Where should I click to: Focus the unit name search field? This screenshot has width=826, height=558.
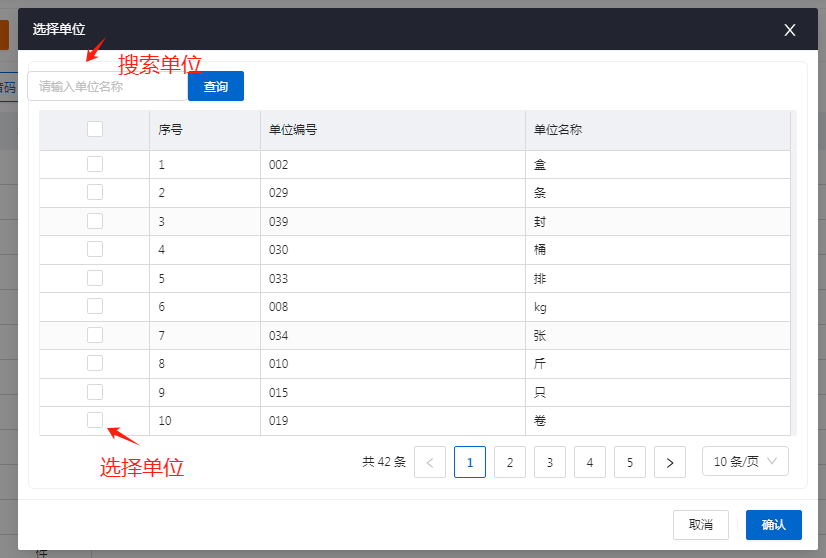108,87
